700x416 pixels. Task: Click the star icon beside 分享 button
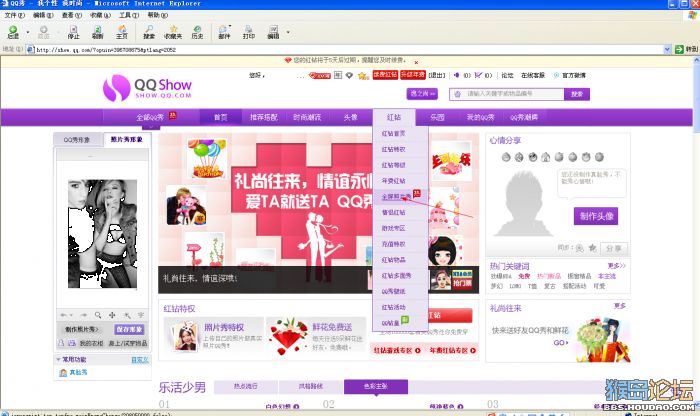click(x=593, y=248)
